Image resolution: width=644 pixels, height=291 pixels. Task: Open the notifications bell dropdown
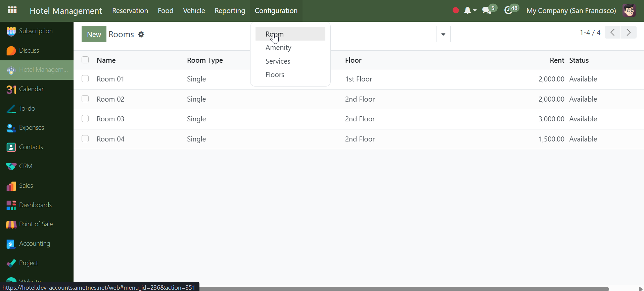coord(469,11)
